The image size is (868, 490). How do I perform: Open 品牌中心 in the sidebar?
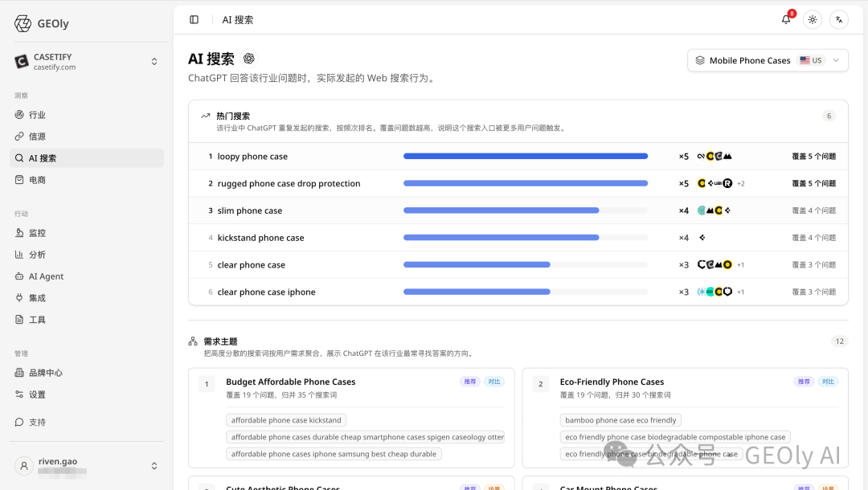(87, 373)
